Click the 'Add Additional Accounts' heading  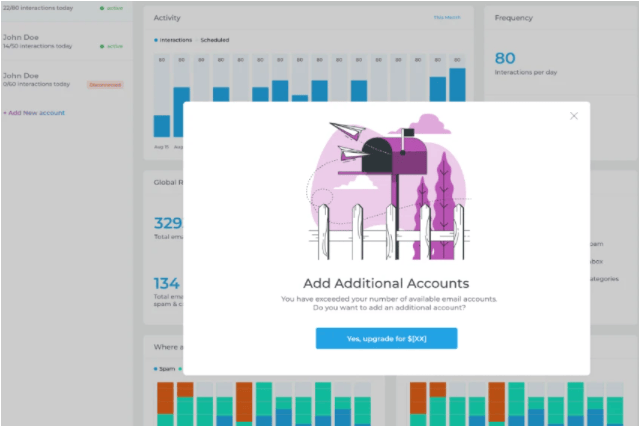tap(386, 283)
